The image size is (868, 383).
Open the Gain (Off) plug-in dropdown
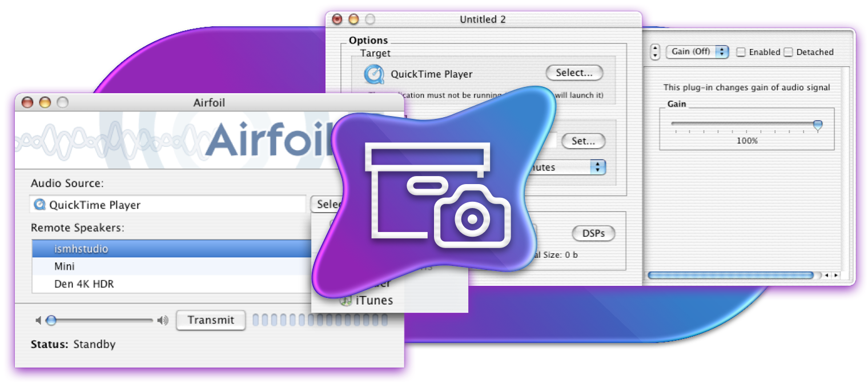coord(697,51)
